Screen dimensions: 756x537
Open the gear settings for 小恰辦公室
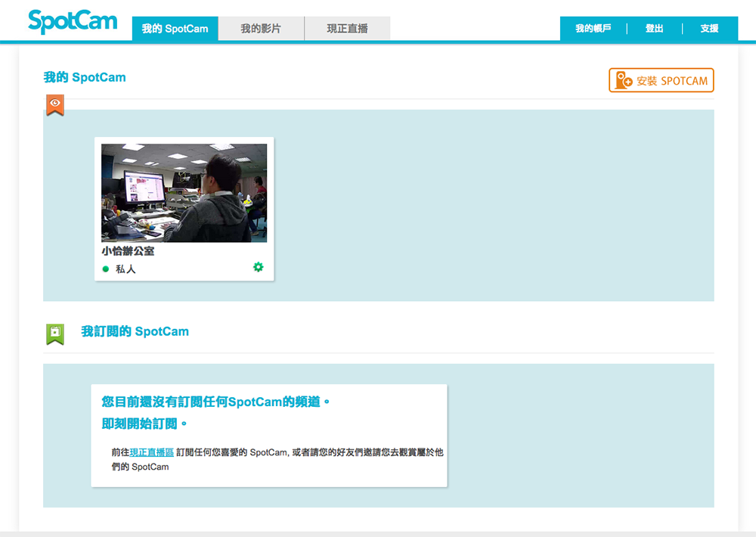click(259, 267)
